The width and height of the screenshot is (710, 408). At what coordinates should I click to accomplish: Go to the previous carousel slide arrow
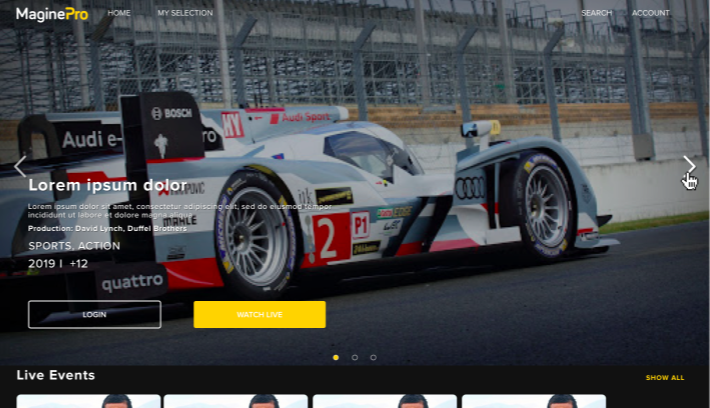click(x=20, y=166)
